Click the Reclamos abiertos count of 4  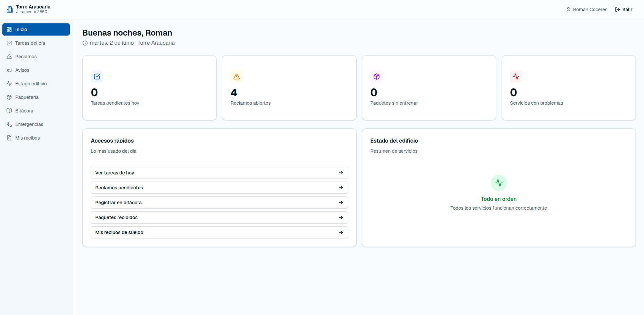[234, 92]
